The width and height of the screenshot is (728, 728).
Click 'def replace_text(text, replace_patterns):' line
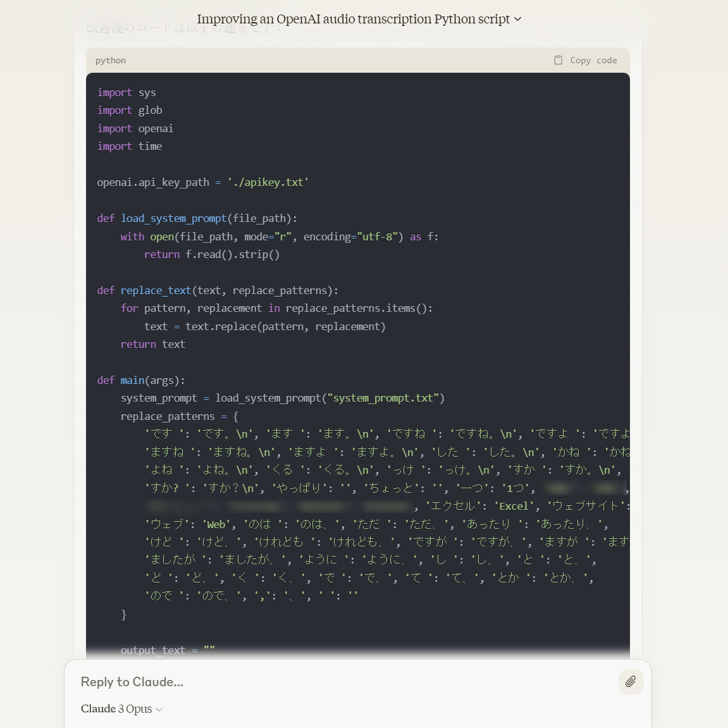[218, 291]
